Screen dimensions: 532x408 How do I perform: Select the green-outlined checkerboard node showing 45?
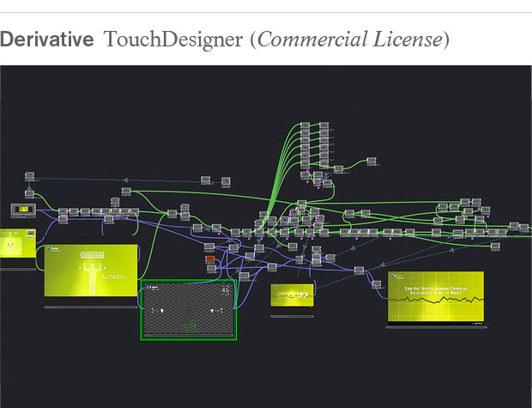click(189, 309)
